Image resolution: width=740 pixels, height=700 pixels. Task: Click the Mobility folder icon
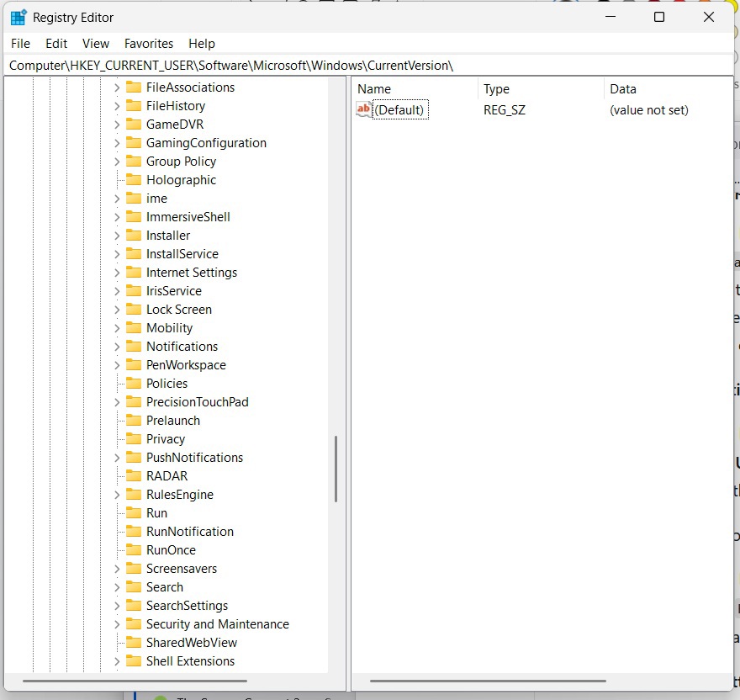[x=134, y=328]
